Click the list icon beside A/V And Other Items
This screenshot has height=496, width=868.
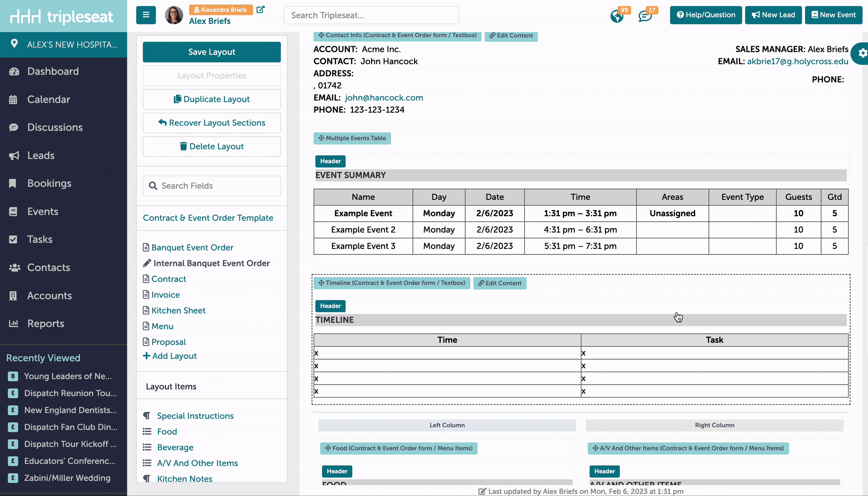click(x=147, y=463)
